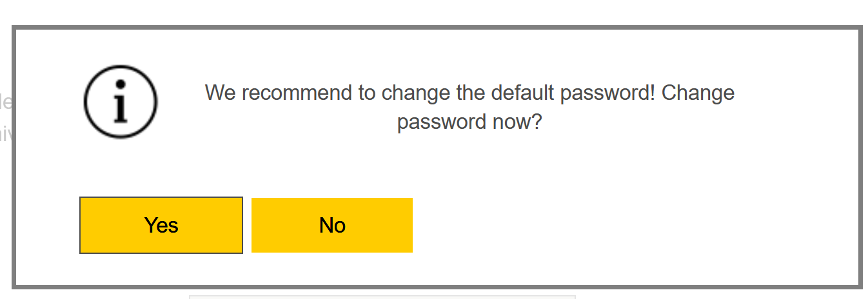Click the No button
Screen dimensions: 868x299
pos(332,225)
